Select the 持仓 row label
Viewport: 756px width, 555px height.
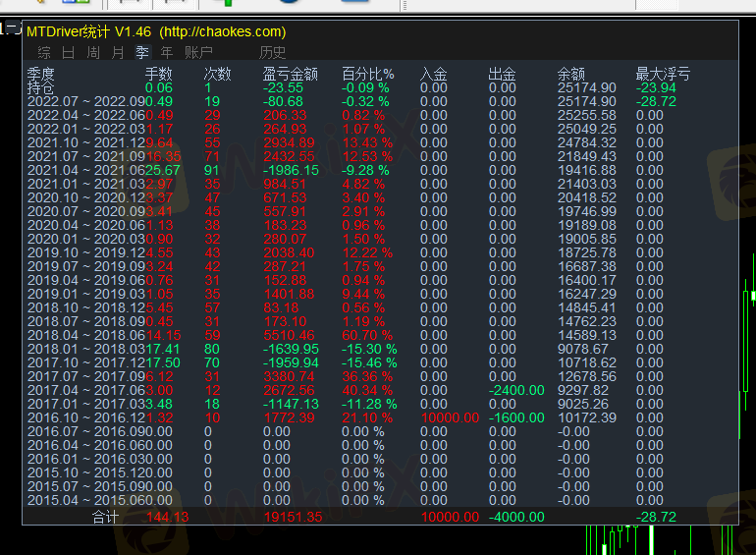[x=41, y=87]
